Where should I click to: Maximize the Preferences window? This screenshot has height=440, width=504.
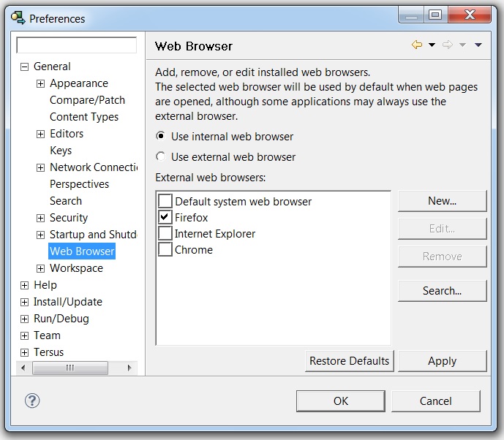[x=435, y=15]
